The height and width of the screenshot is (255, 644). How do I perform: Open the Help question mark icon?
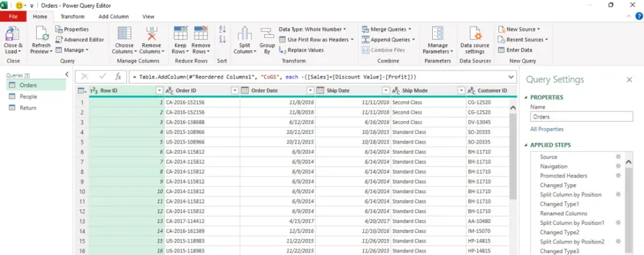click(x=639, y=17)
